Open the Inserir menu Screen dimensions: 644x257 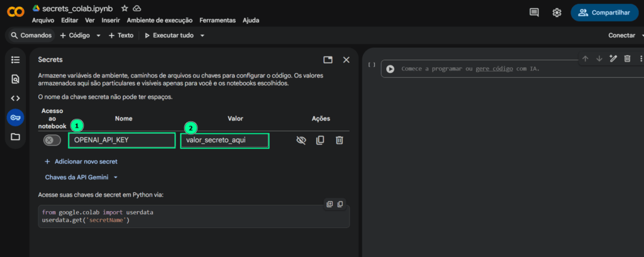pyautogui.click(x=111, y=20)
